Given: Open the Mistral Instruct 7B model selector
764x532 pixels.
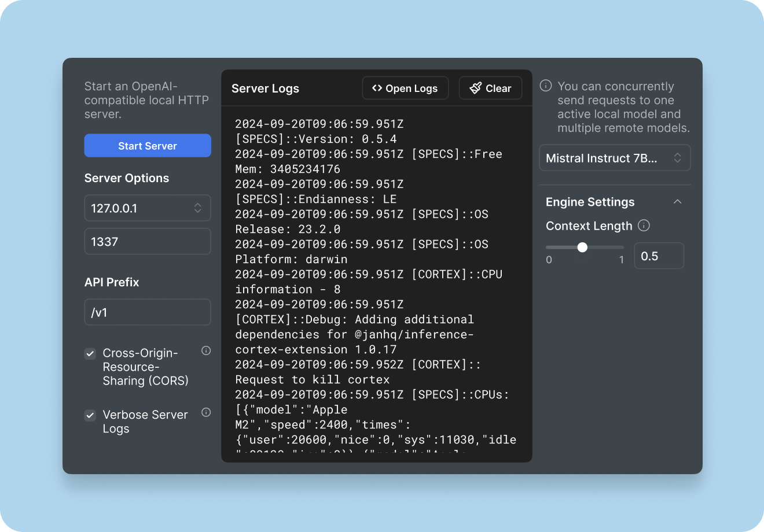Looking at the screenshot, I should (615, 158).
